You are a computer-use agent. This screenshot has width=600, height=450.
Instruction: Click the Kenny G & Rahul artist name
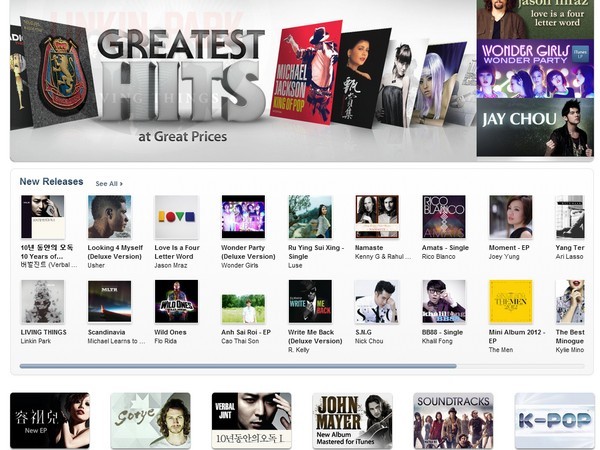(x=383, y=256)
